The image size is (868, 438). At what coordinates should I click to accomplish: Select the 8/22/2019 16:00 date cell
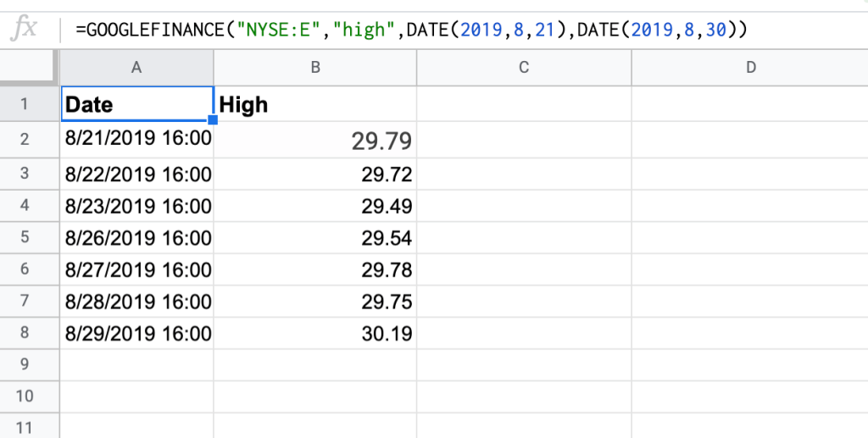(x=136, y=174)
